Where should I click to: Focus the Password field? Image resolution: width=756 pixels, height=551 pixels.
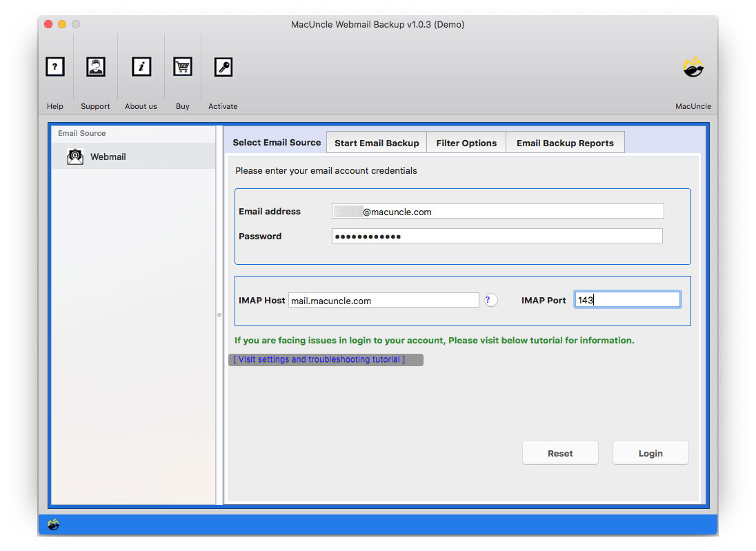click(497, 236)
